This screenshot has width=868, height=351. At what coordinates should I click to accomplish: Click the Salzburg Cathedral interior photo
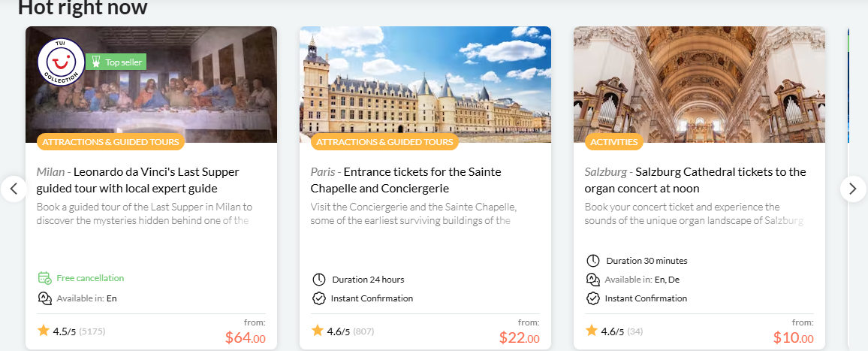(x=698, y=83)
